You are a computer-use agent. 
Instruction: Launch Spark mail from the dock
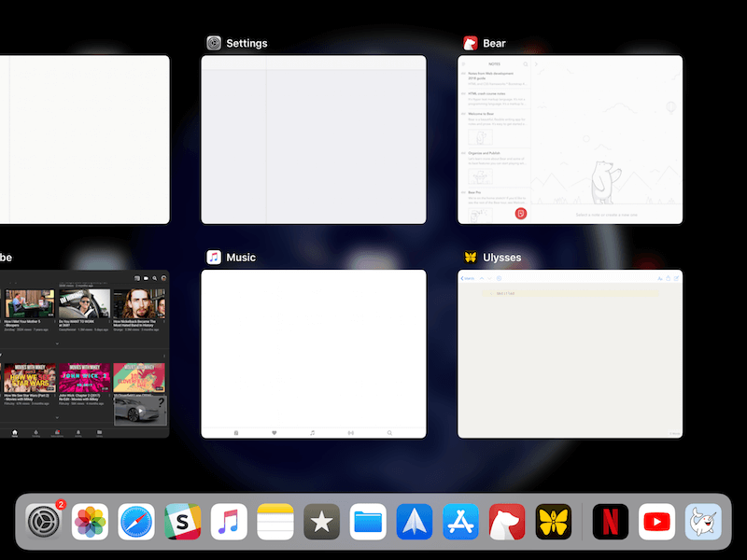(415, 523)
